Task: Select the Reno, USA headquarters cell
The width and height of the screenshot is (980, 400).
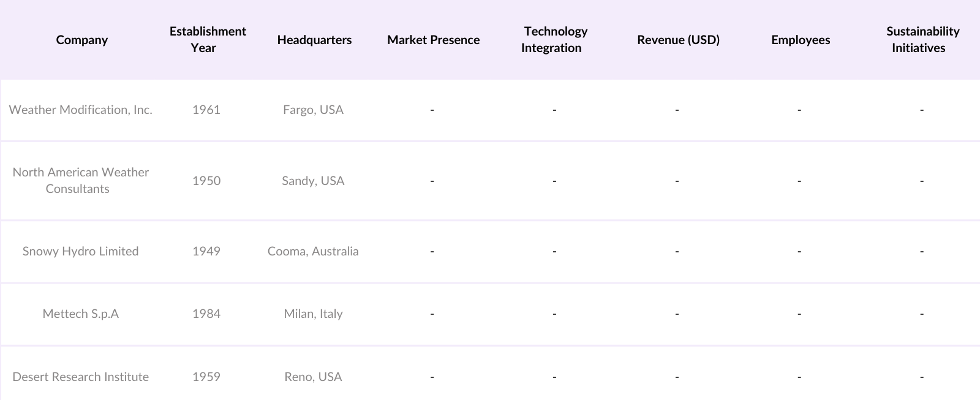Action: [313, 377]
